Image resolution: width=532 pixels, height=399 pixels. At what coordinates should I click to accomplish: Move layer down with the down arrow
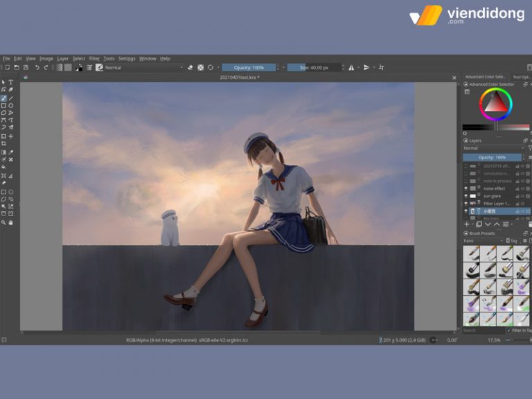488,224
